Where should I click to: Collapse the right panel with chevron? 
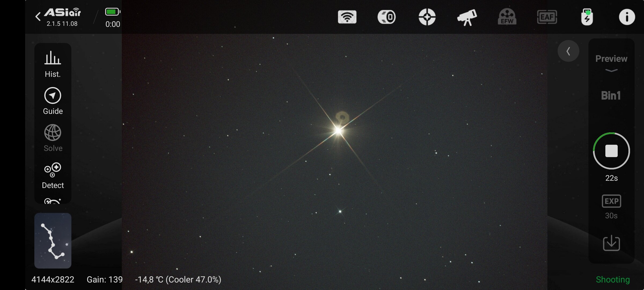coord(568,51)
